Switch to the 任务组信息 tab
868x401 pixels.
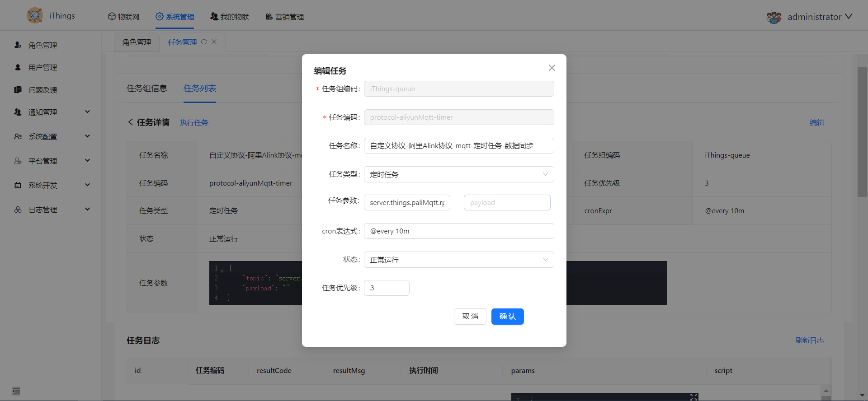pyautogui.click(x=147, y=89)
